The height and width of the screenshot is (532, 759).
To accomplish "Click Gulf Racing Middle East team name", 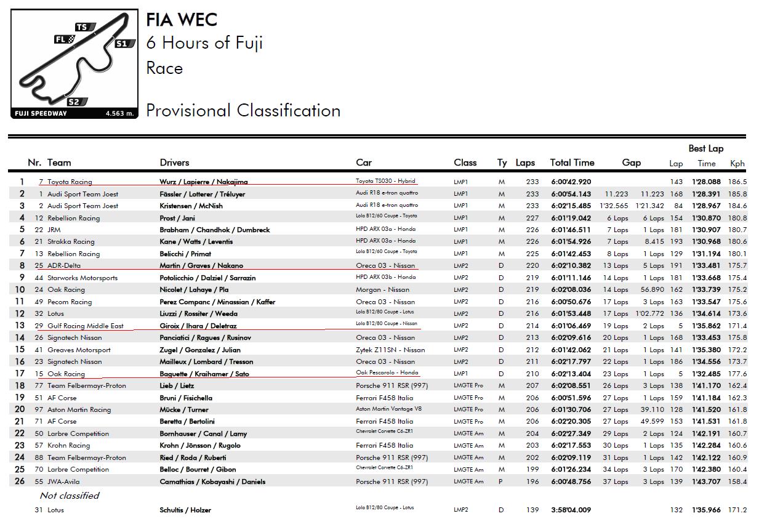I will (x=86, y=326).
